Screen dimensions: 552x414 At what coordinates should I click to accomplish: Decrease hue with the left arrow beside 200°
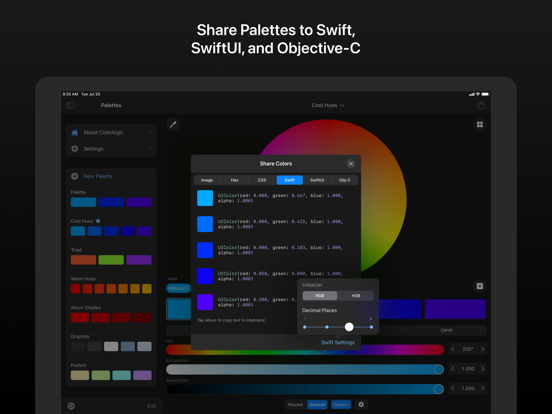453,349
